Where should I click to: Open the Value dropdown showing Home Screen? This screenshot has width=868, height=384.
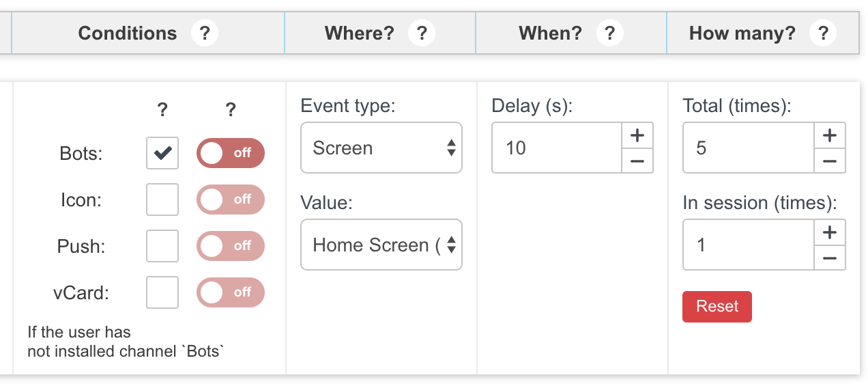click(x=381, y=245)
